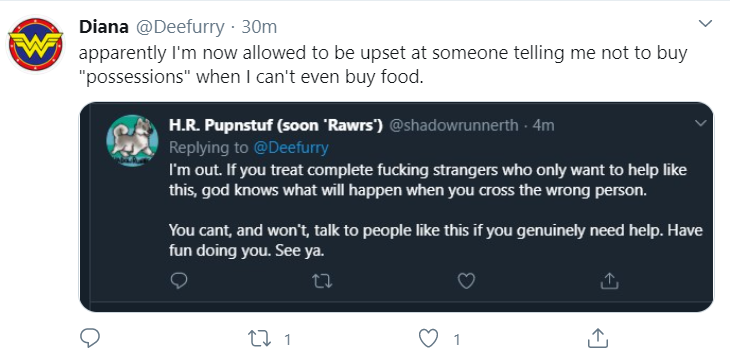The width and height of the screenshot is (730, 361).
Task: Open H.R. Pupnstuf (soon 'Rawrs') profile name
Action: (x=276, y=125)
